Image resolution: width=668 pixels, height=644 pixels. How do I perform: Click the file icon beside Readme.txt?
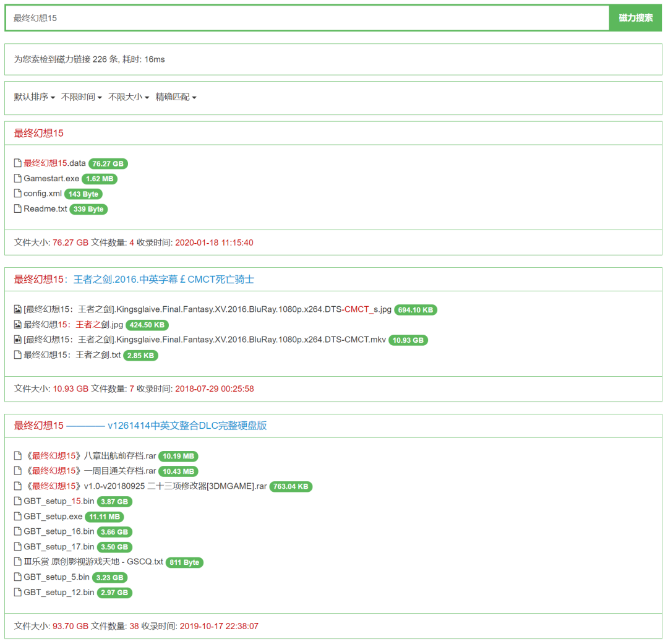pos(17,208)
